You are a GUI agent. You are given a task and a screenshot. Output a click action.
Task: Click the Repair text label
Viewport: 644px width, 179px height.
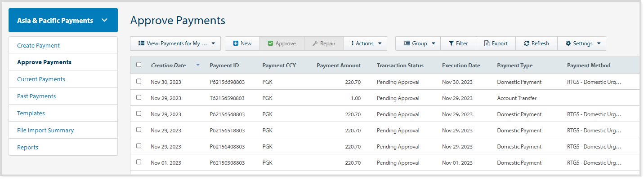pos(328,44)
